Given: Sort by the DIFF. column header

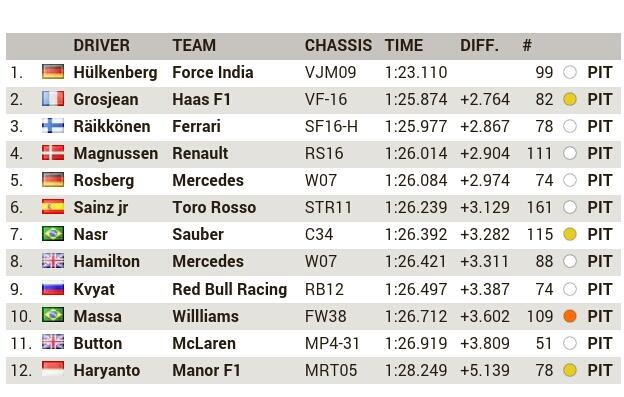Looking at the screenshot, I should pyautogui.click(x=479, y=45).
